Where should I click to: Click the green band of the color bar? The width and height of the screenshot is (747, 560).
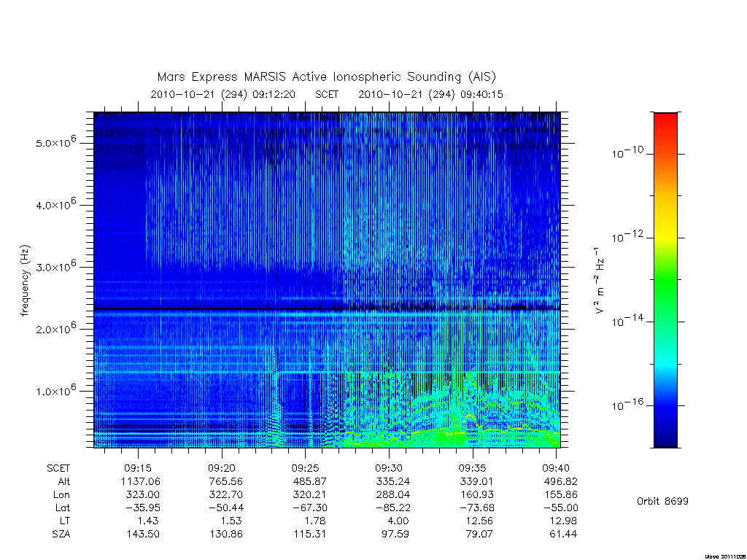click(x=665, y=281)
